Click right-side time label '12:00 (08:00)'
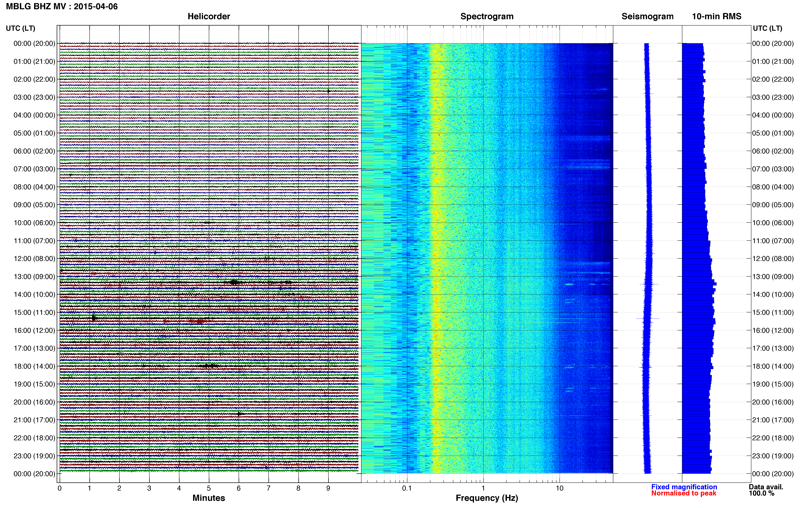The width and height of the screenshot is (812, 508). pyautogui.click(x=773, y=259)
